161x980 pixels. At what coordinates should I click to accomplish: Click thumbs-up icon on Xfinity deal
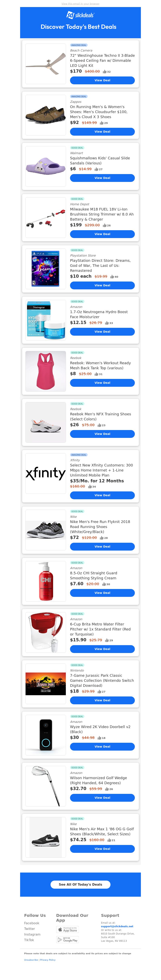coord(90,487)
